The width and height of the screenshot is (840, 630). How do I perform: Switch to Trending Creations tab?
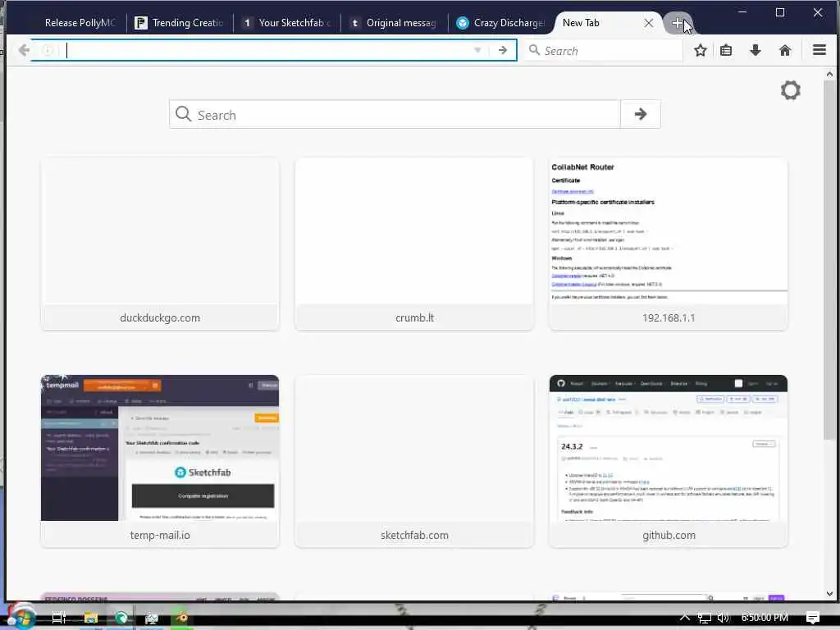[180, 22]
